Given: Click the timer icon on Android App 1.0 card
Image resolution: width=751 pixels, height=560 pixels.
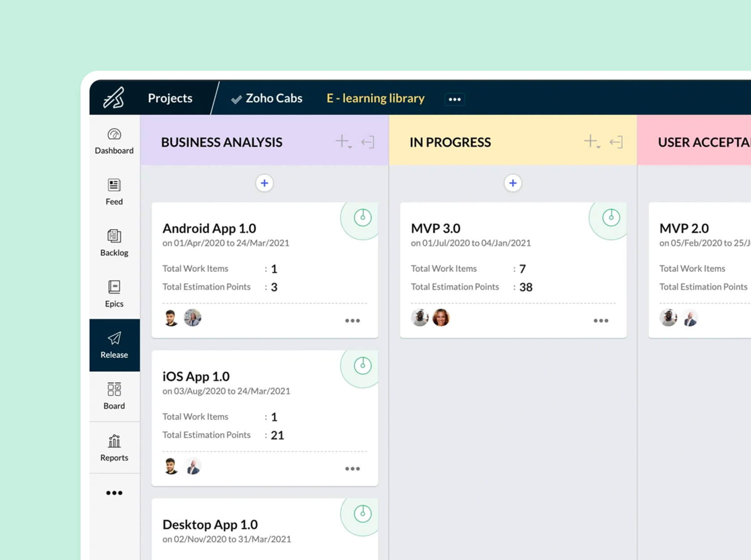Looking at the screenshot, I should 362,217.
